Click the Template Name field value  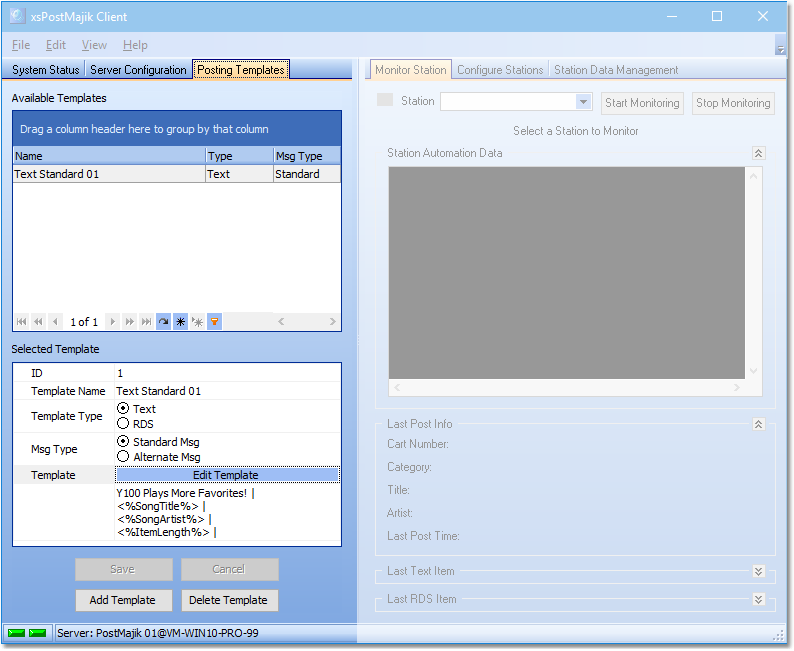pos(227,391)
